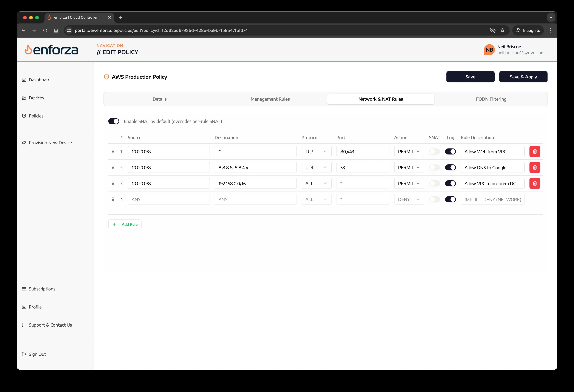Disable the Enable SNAT by default toggle

[114, 121]
